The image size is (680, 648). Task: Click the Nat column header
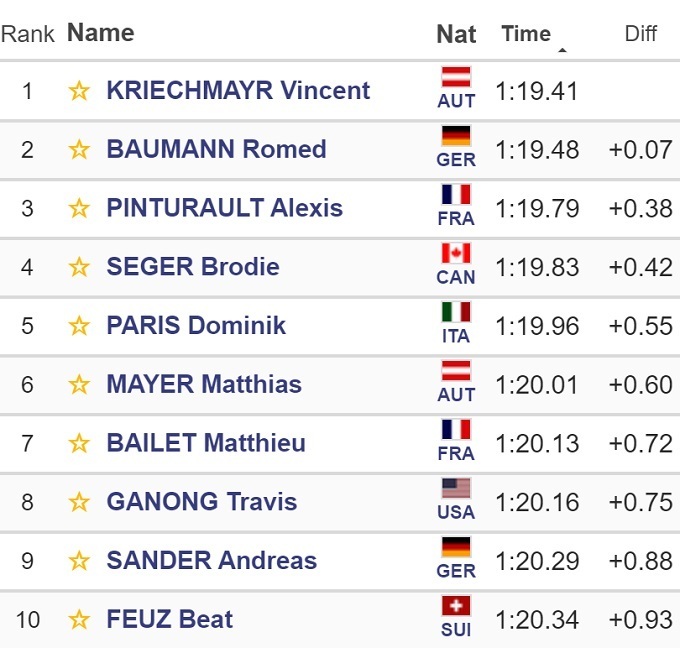pos(456,33)
